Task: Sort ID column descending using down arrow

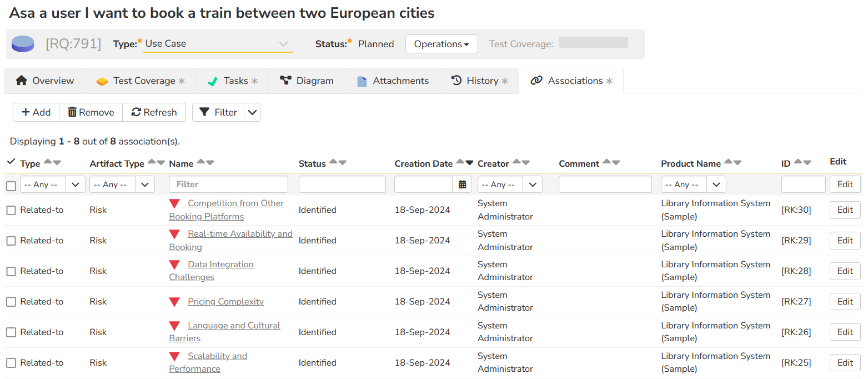Action: pos(807,162)
